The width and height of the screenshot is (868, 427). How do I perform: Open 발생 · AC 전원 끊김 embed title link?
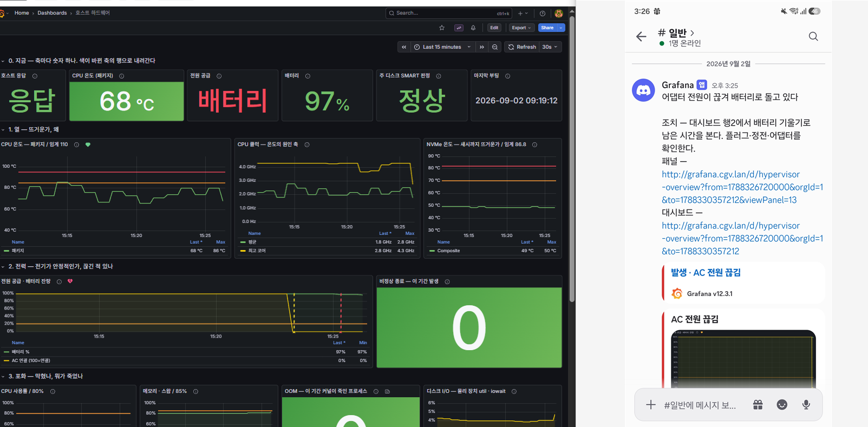tap(706, 273)
